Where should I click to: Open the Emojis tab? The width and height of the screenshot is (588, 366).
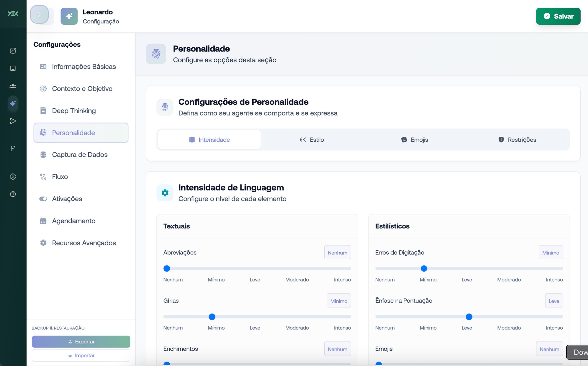[414, 140]
